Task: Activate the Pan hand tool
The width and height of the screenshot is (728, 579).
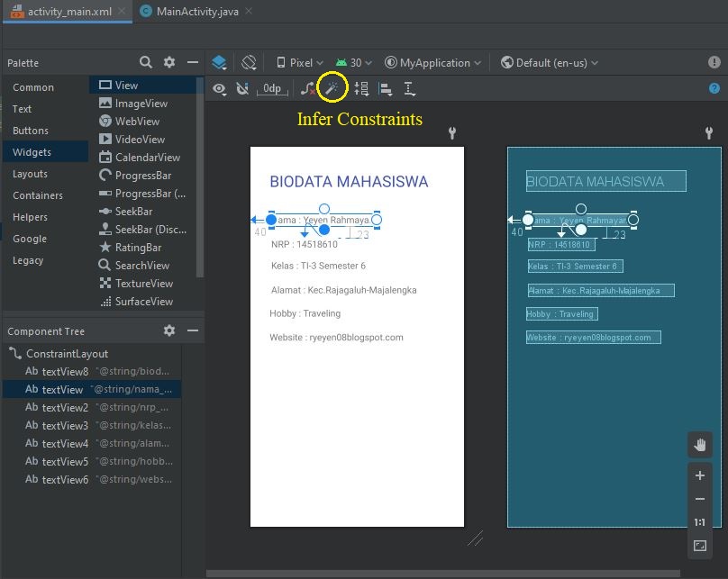Action: point(700,444)
